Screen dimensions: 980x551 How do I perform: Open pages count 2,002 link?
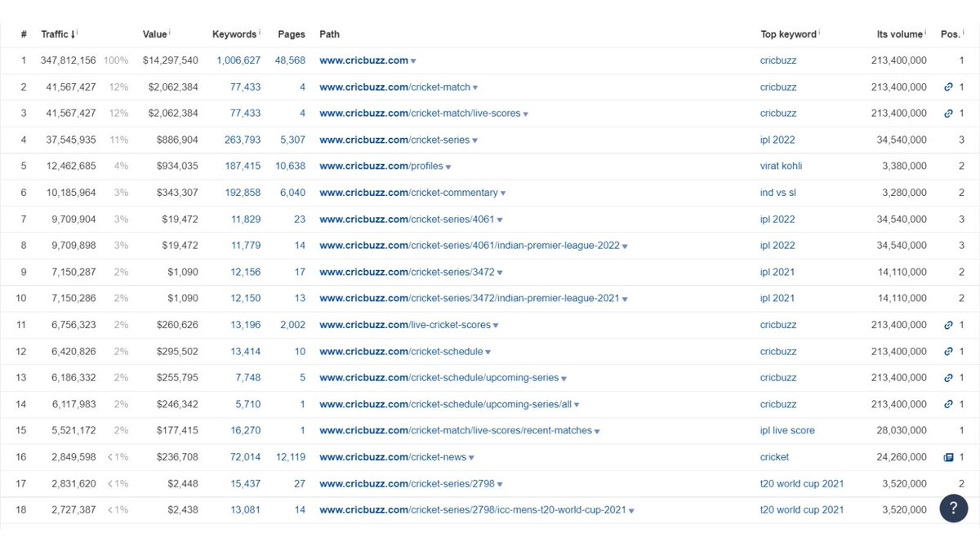coord(292,325)
